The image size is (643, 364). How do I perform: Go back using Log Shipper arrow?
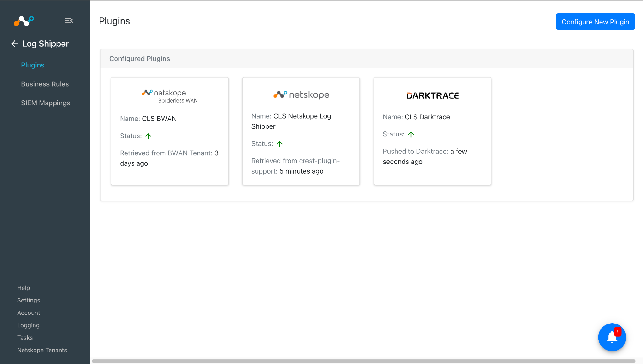14,44
